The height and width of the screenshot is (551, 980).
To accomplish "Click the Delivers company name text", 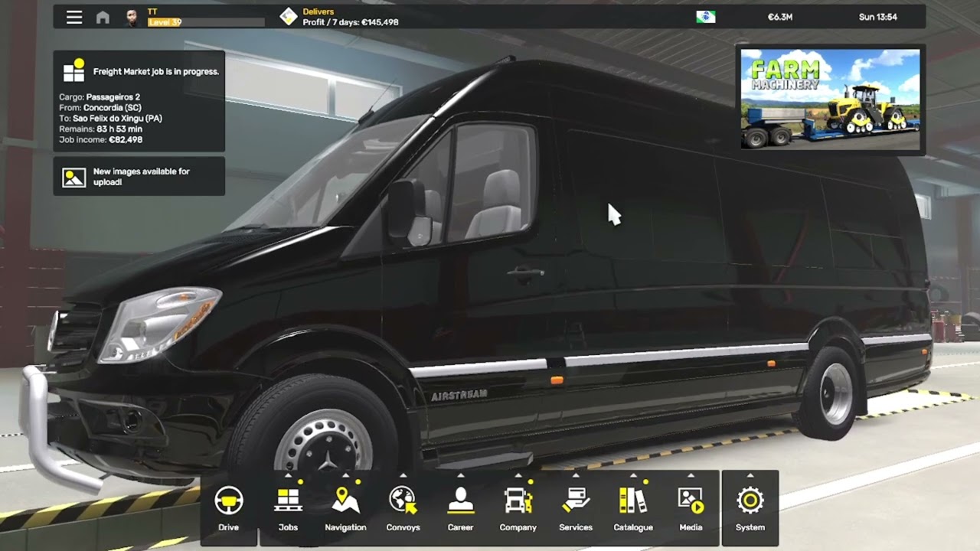I will [x=318, y=11].
